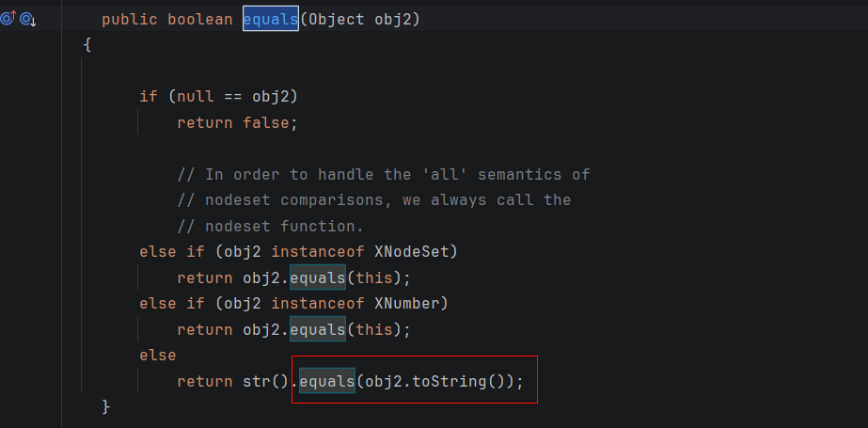Click equals call under the XNodeSet check
Image resolution: width=868 pixels, height=428 pixels.
coord(317,278)
